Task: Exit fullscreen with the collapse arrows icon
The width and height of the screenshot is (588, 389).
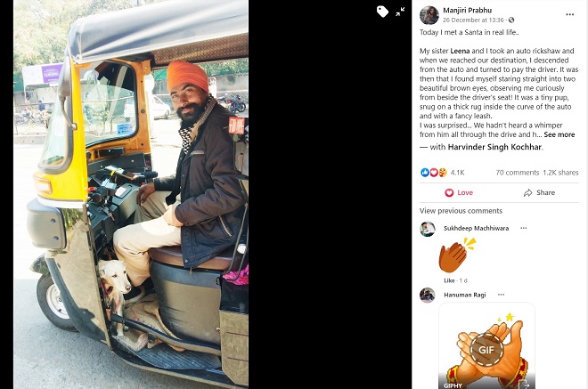Action: 400,12
